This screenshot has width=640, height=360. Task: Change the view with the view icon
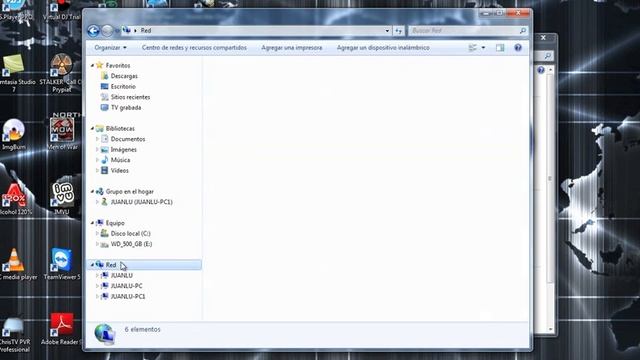pos(473,48)
